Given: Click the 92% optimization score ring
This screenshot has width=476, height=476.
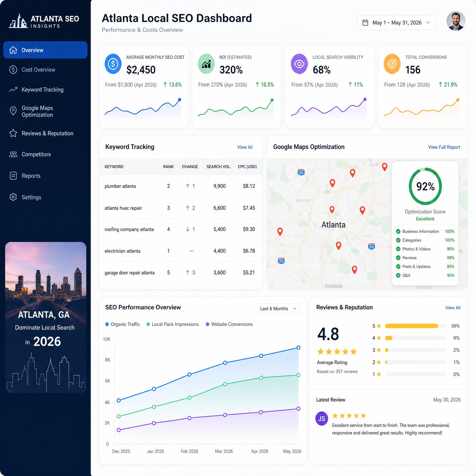Looking at the screenshot, I should (x=425, y=186).
